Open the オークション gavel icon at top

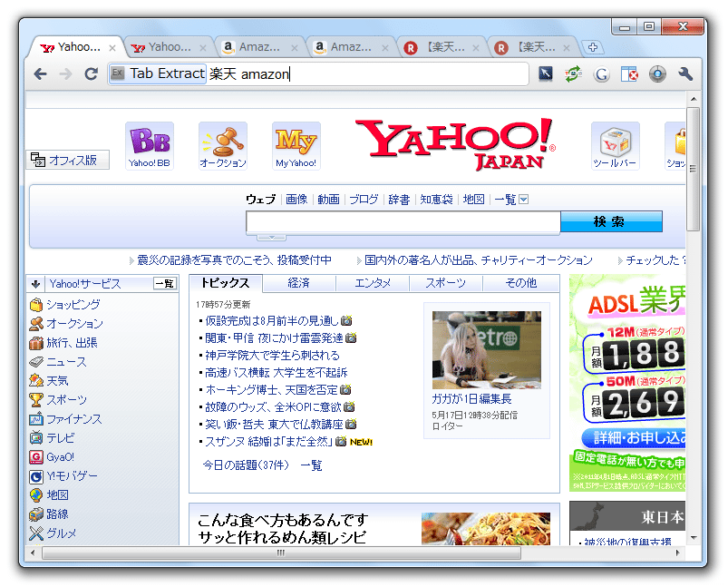click(x=223, y=146)
